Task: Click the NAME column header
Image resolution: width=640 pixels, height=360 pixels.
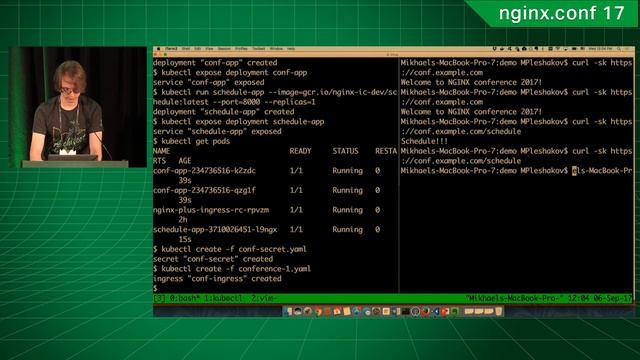Action: 162,151
